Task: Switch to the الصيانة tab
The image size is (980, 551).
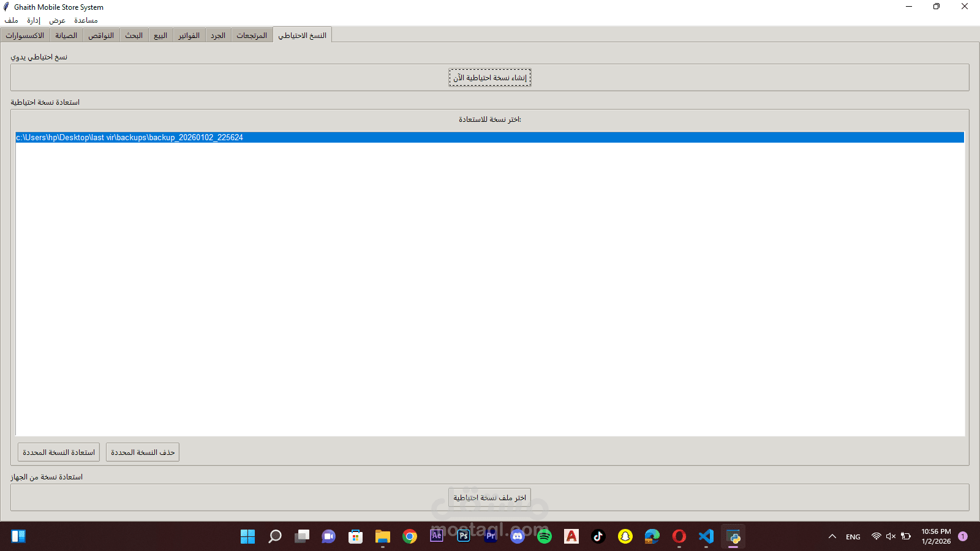Action: [66, 36]
